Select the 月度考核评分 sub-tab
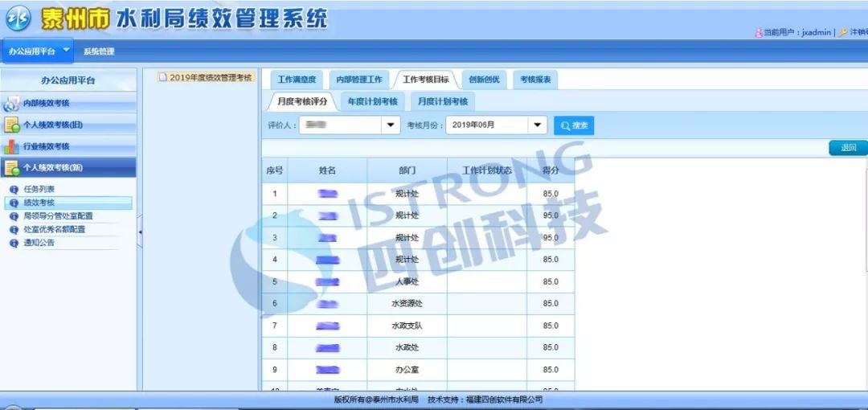The image size is (868, 410). [302, 102]
